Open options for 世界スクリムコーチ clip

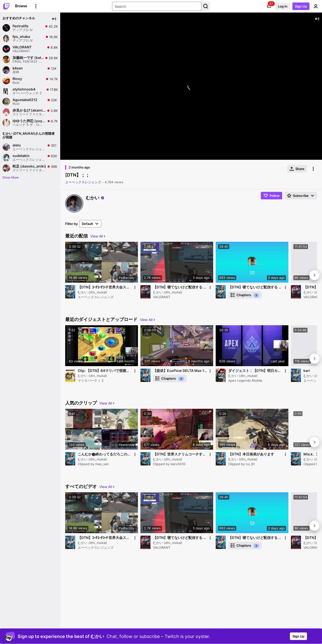pos(210,454)
